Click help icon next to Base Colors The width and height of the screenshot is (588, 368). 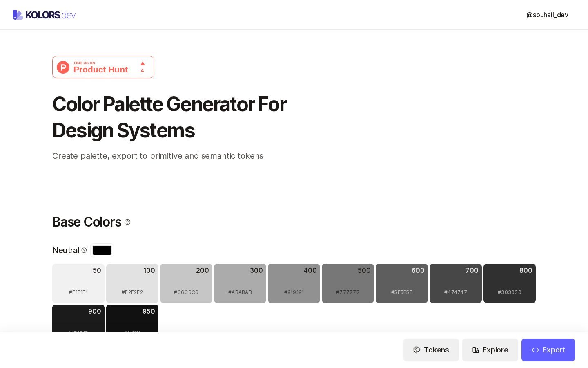point(127,222)
